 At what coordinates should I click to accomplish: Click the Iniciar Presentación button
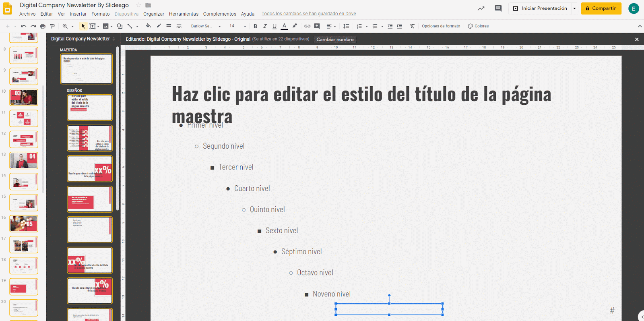[x=540, y=8]
